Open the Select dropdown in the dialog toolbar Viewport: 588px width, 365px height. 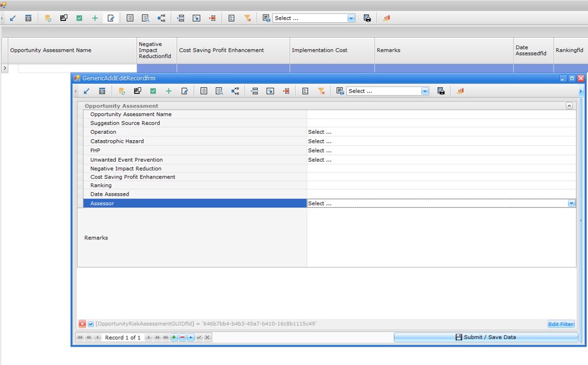click(425, 91)
